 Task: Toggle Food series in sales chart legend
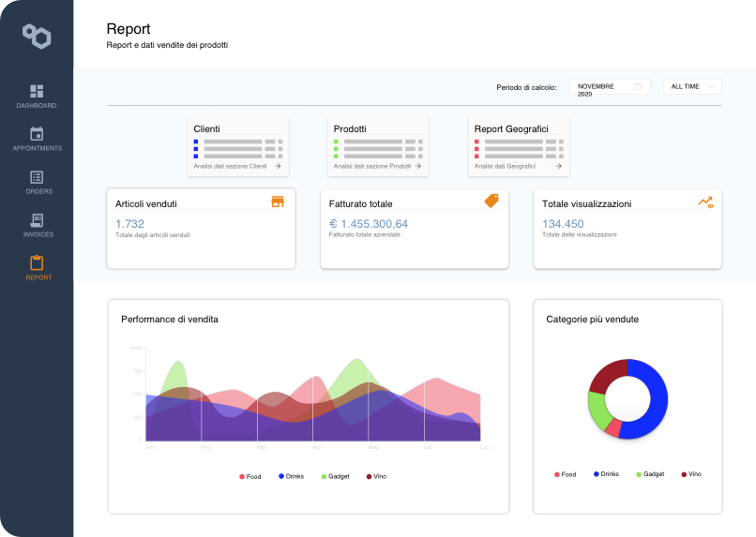pyautogui.click(x=250, y=476)
